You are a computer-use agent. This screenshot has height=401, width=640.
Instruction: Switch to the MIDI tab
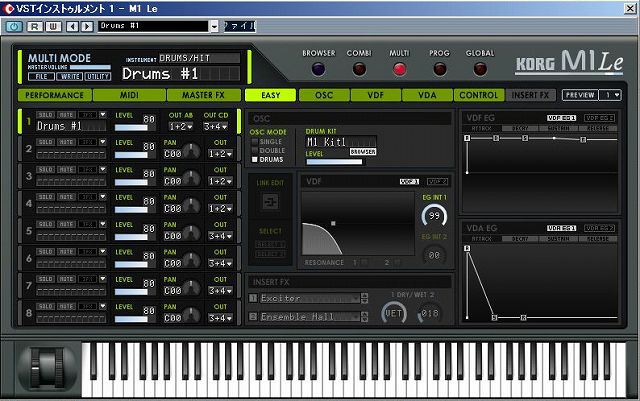tap(129, 95)
